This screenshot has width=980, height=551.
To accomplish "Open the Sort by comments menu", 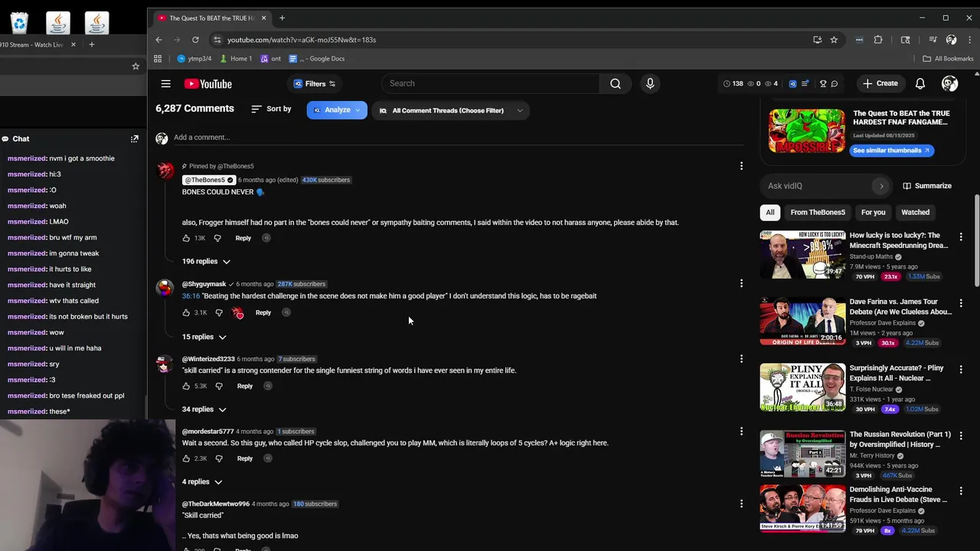I will tap(271, 109).
